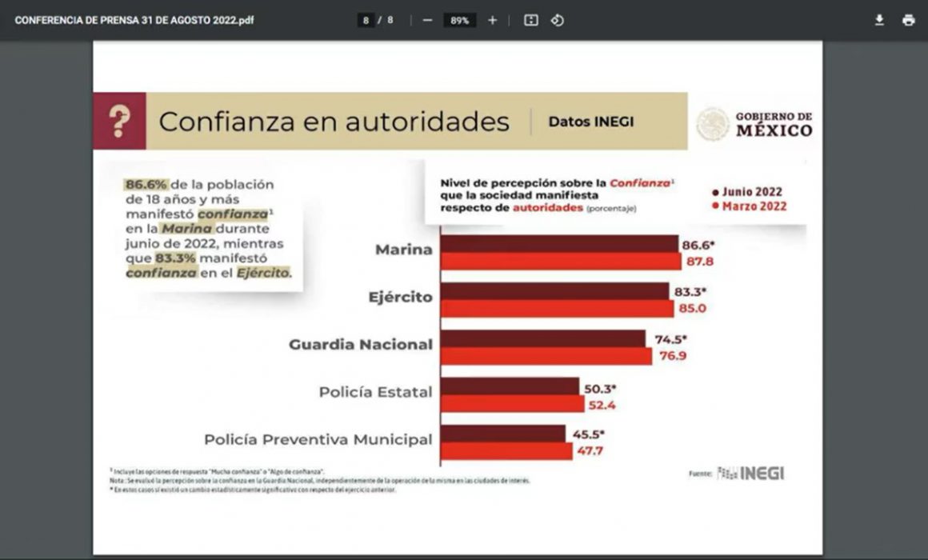Click the 89% zoom level field
Screen dimensions: 928x560
point(459,20)
